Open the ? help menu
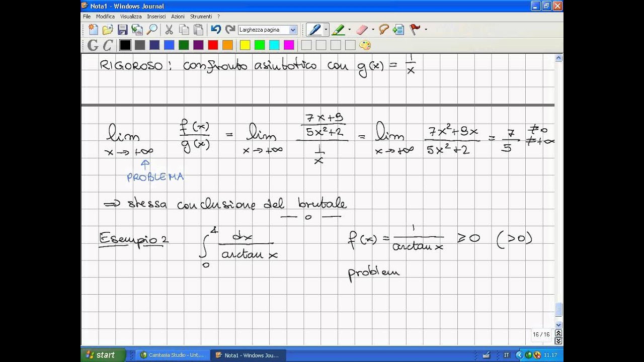Screen dimensions: 644x362 click(218, 17)
